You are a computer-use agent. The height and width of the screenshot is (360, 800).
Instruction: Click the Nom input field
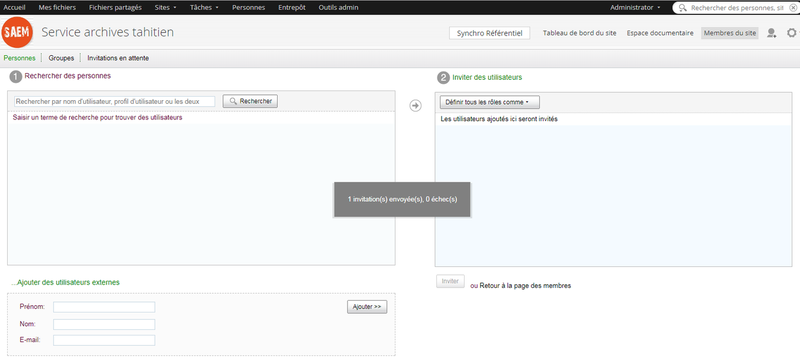pyautogui.click(x=104, y=324)
